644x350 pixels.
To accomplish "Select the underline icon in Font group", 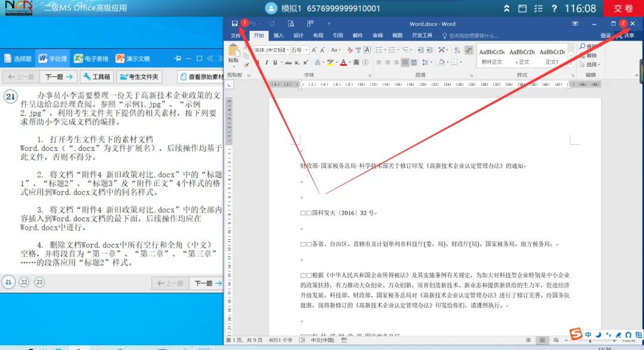I will [x=275, y=62].
